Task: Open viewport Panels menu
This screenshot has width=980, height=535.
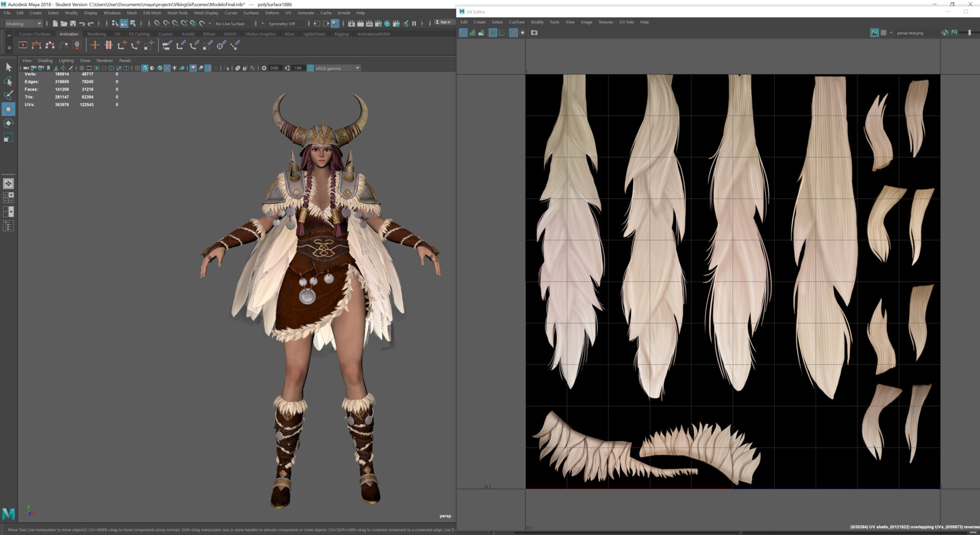Action: [x=125, y=61]
